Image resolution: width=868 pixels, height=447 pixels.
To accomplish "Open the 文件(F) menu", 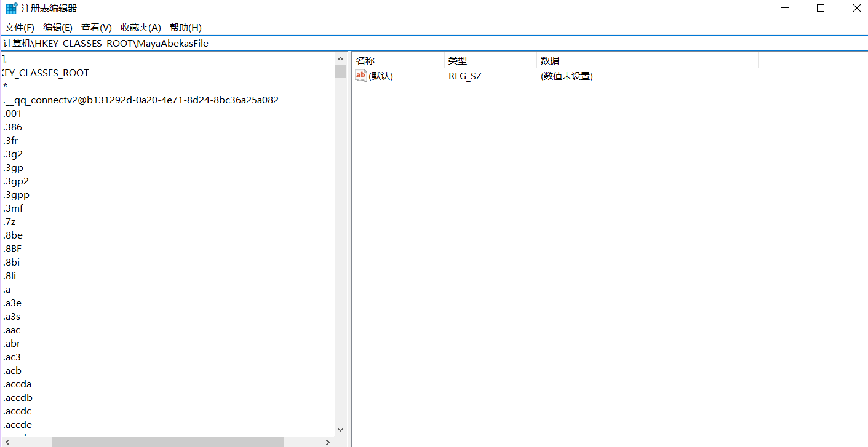I will pyautogui.click(x=18, y=27).
